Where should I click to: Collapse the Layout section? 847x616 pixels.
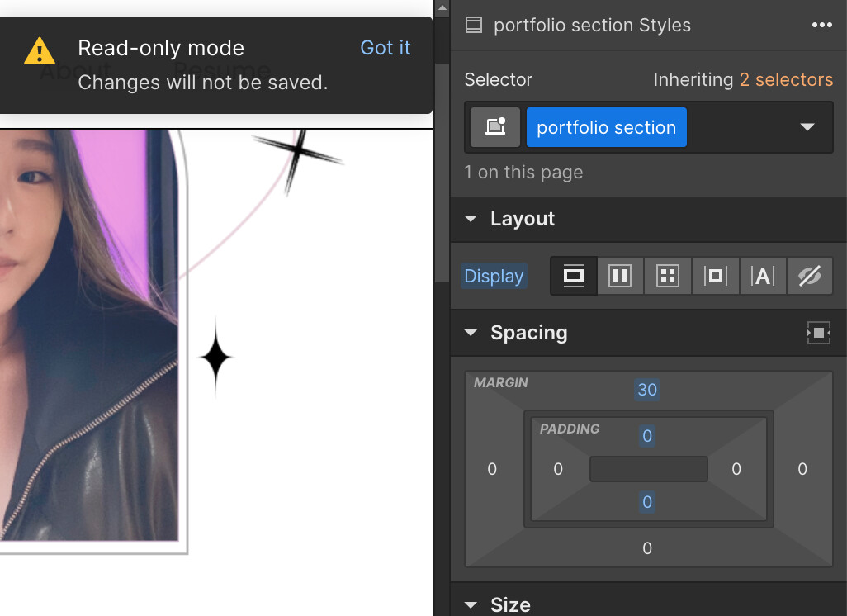[471, 219]
